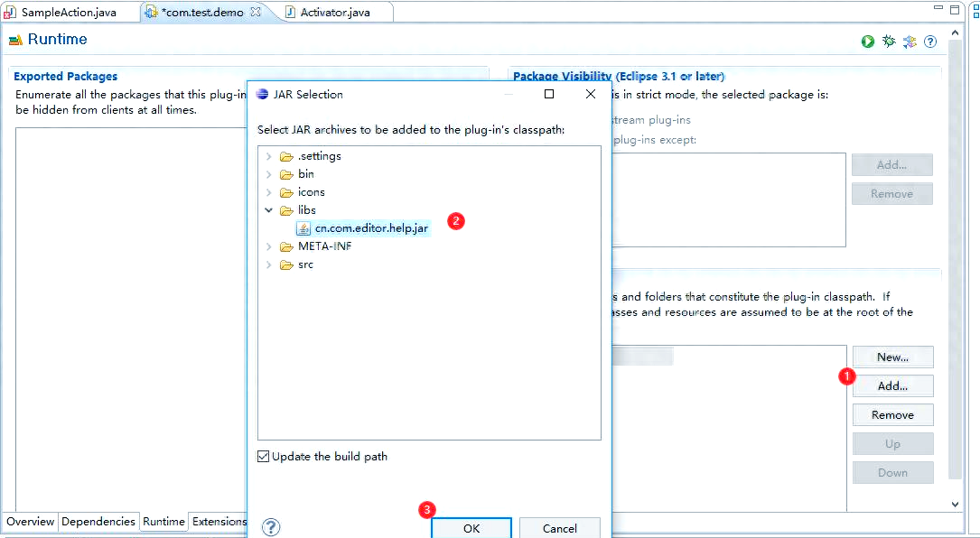Image resolution: width=980 pixels, height=538 pixels.
Task: Click the scroll-up arrow of the Runtime page scrollbar
Action: pyautogui.click(x=955, y=32)
